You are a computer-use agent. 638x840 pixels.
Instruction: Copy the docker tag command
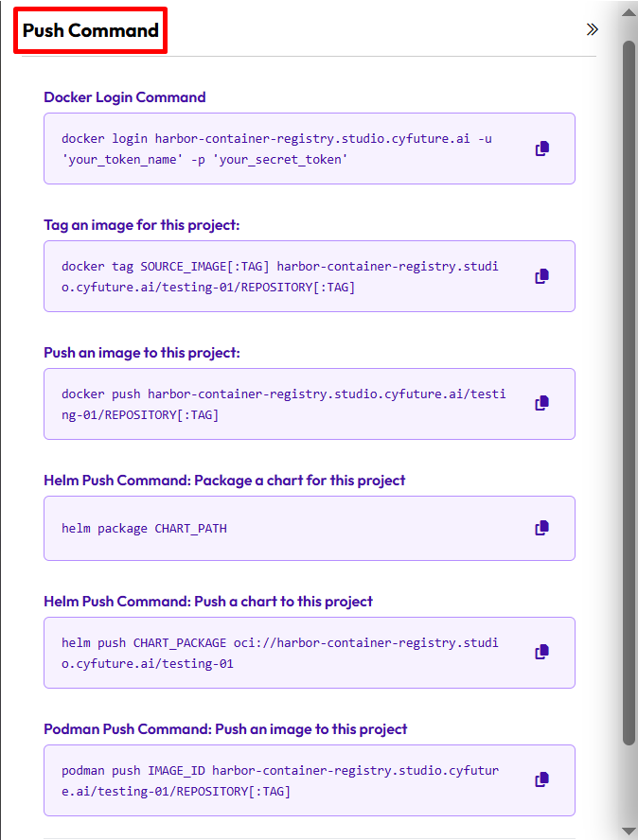pyautogui.click(x=542, y=276)
